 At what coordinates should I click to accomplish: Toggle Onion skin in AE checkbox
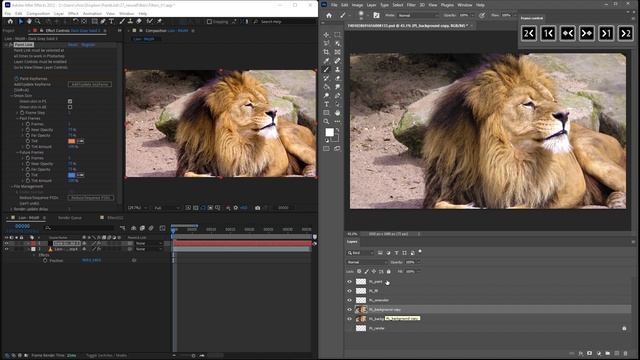coord(70,107)
